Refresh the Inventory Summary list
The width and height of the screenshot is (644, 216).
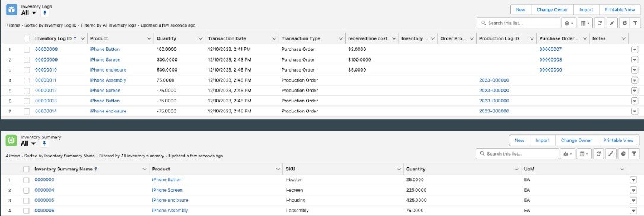598,154
